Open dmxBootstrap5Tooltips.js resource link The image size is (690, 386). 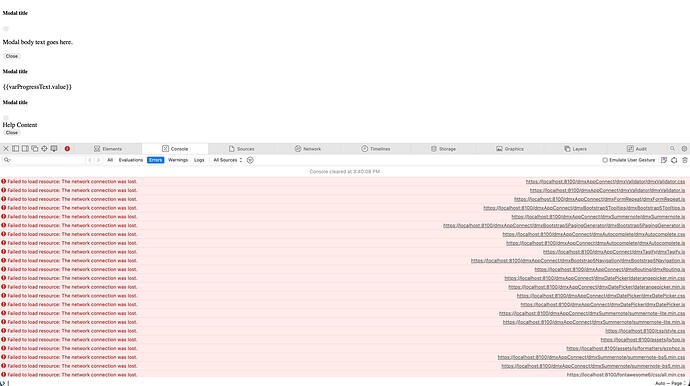point(584,208)
